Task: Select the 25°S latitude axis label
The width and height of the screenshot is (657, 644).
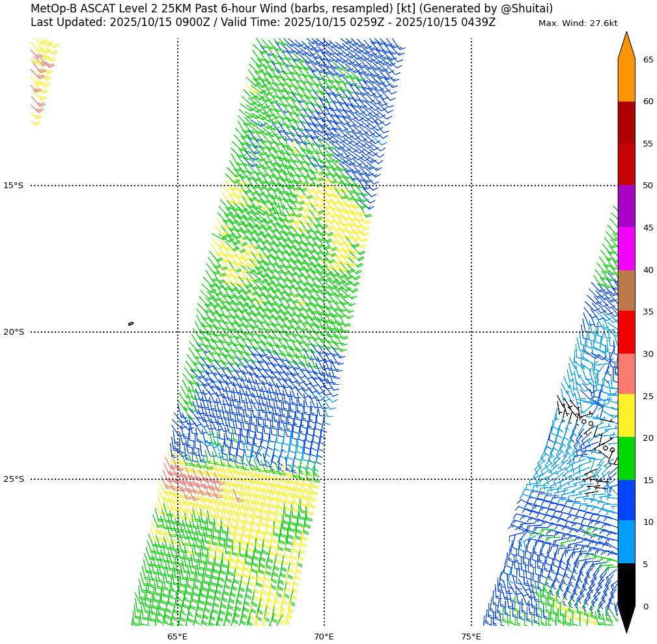Action: (13, 479)
